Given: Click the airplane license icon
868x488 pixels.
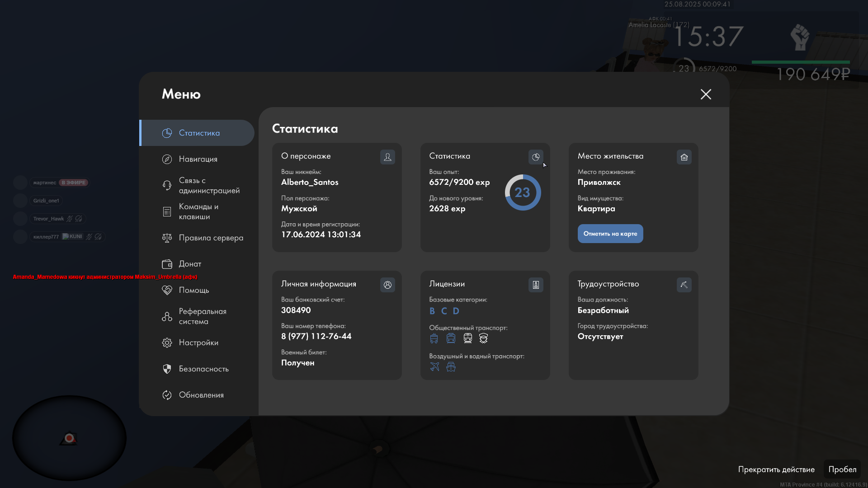Looking at the screenshot, I should (x=434, y=366).
